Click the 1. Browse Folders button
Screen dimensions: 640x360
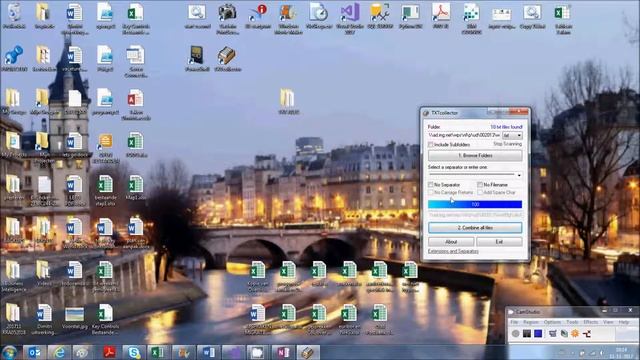(x=475, y=156)
